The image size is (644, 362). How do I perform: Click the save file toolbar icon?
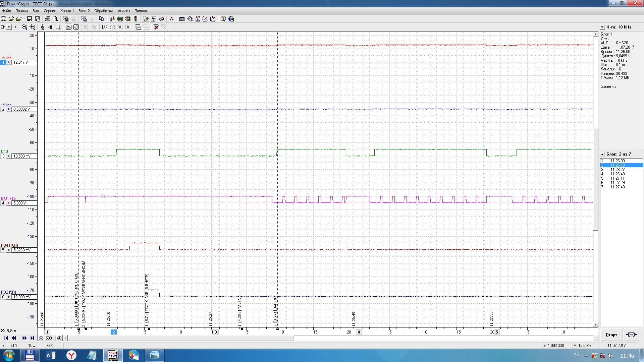pos(30,19)
